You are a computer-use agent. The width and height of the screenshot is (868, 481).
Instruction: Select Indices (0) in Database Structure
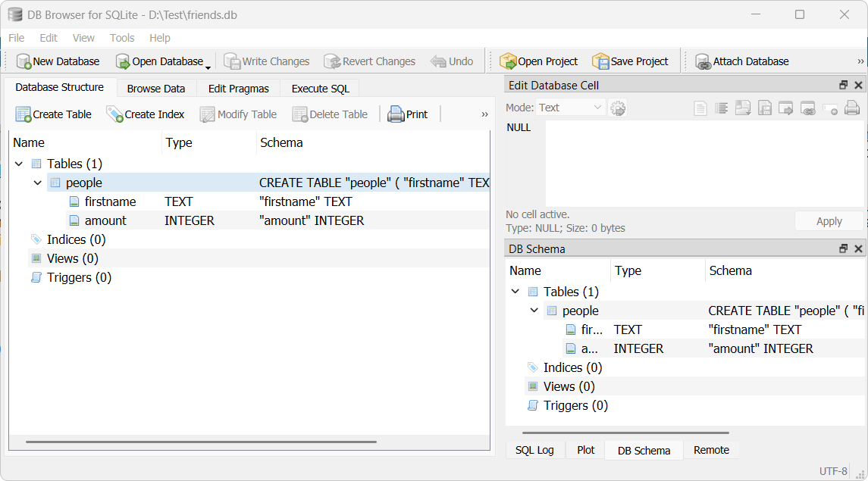coord(76,239)
